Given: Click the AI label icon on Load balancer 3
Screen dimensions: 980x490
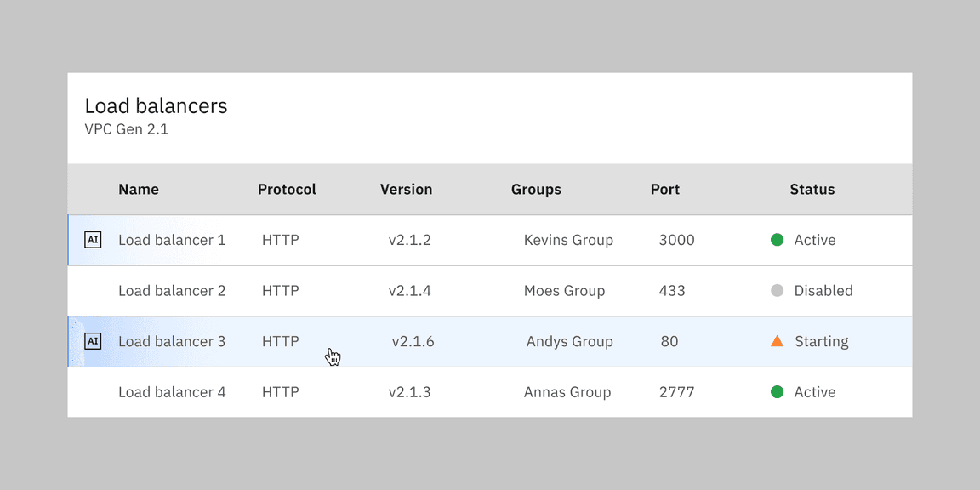Looking at the screenshot, I should click(x=93, y=341).
